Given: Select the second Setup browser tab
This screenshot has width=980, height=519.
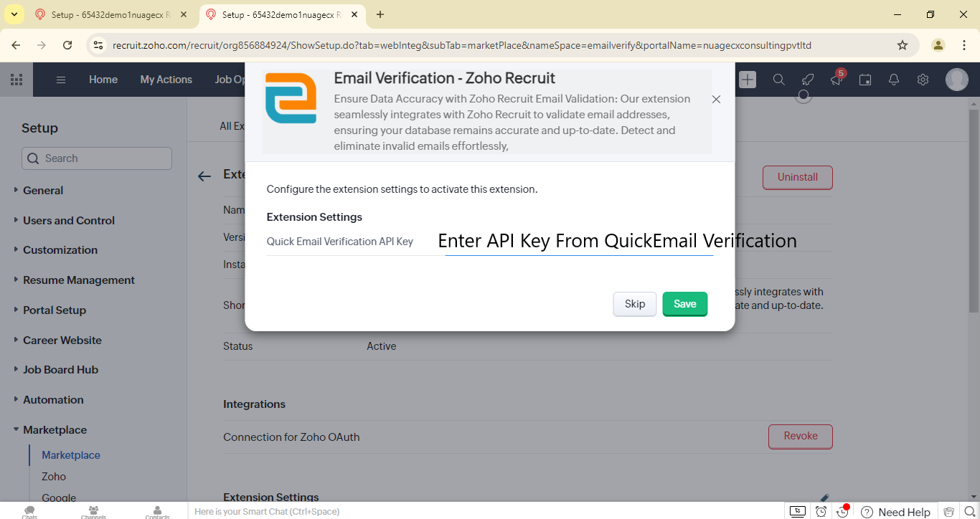Looking at the screenshot, I should pos(283,14).
